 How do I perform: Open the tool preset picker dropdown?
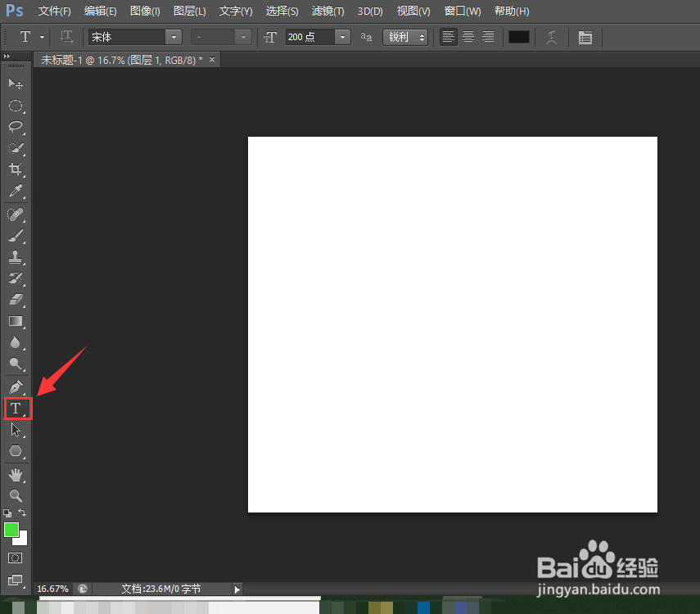click(42, 37)
